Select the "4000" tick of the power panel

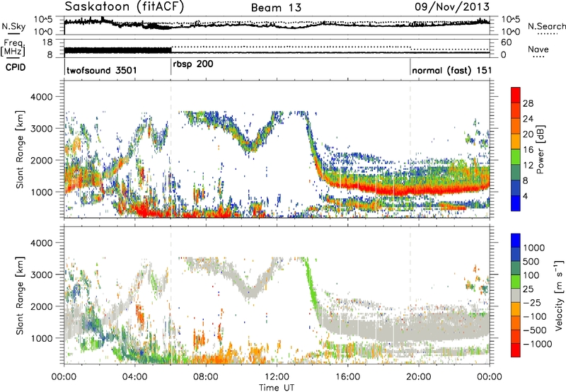coord(41,97)
